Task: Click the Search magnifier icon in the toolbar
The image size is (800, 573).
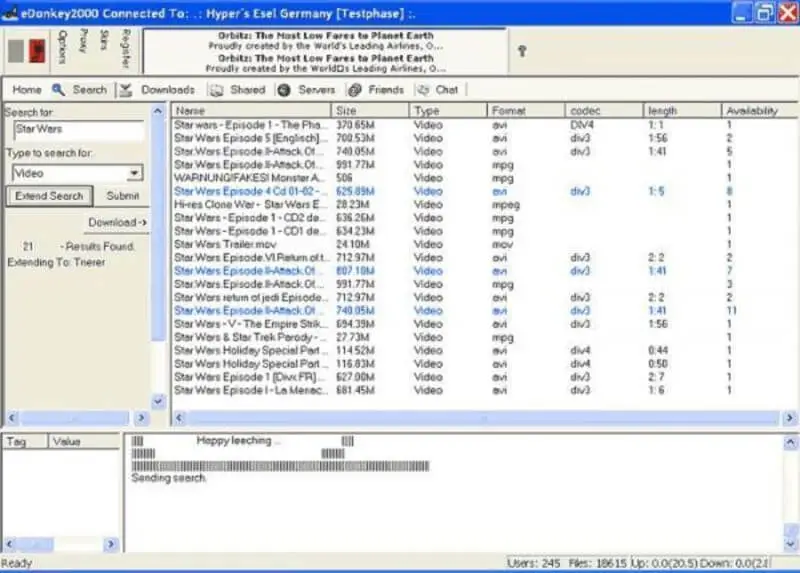Action: coord(59,89)
